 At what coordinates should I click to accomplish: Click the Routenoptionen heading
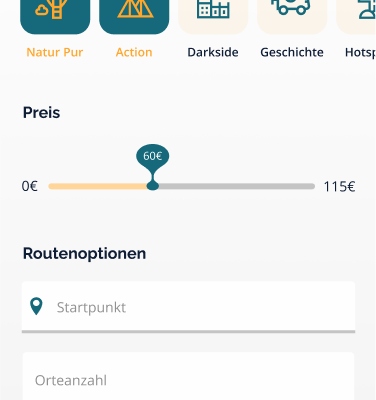coord(84,254)
